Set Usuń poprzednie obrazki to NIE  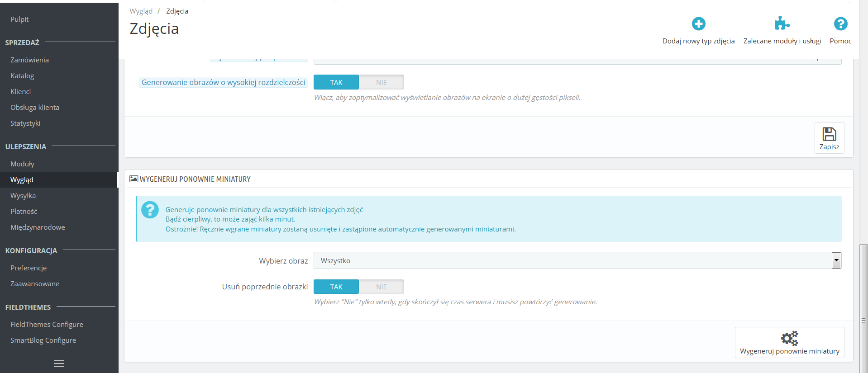382,287
